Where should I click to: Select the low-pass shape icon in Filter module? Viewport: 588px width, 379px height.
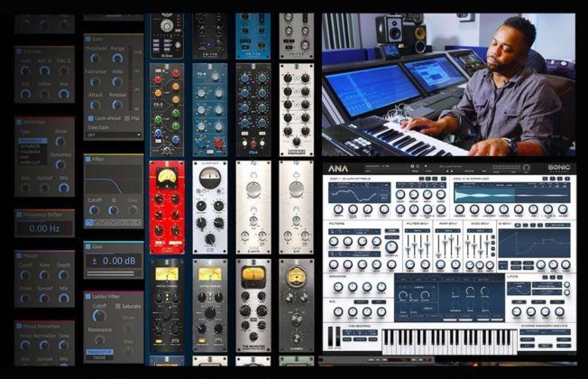89,223
